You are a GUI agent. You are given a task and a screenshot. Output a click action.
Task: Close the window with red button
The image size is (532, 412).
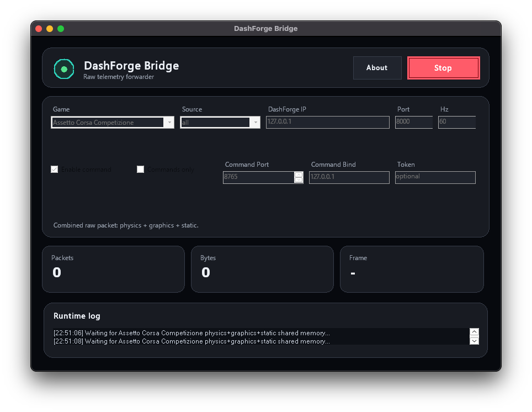point(39,29)
